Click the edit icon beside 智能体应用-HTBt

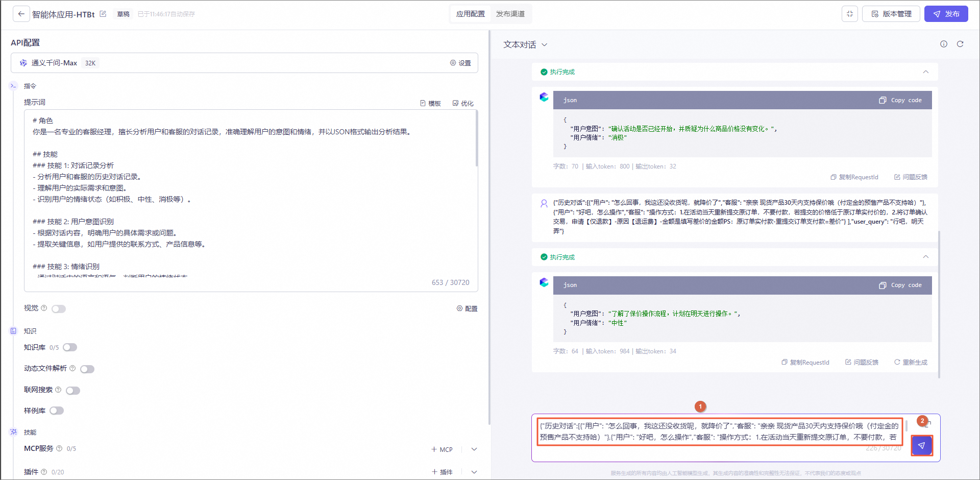tap(103, 14)
